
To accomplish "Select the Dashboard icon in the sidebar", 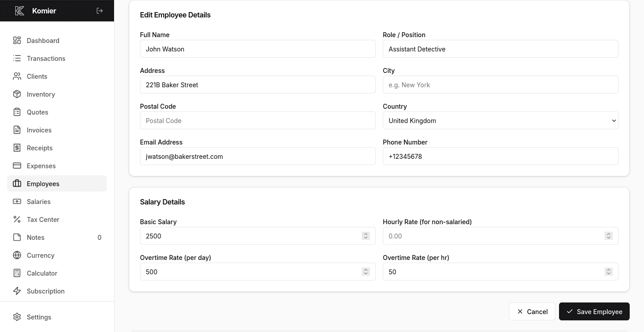I will point(17,40).
